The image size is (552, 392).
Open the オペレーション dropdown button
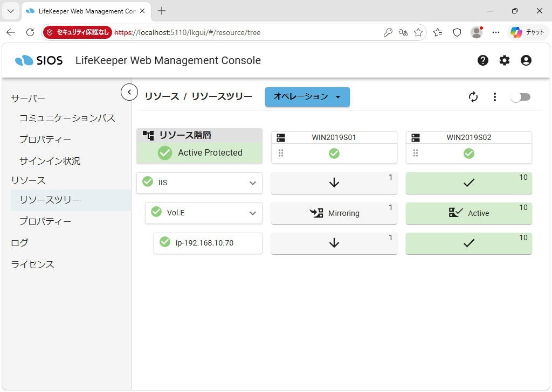point(307,97)
